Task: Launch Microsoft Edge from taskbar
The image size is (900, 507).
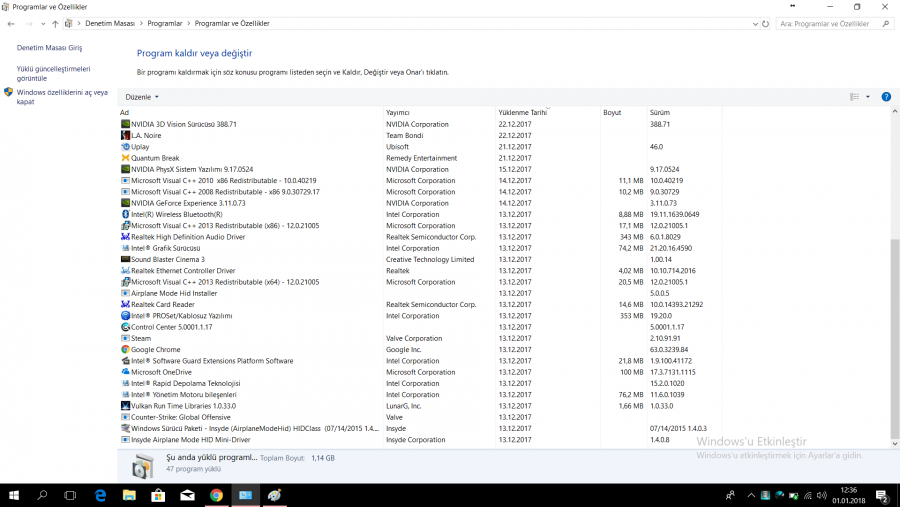Action: point(100,495)
